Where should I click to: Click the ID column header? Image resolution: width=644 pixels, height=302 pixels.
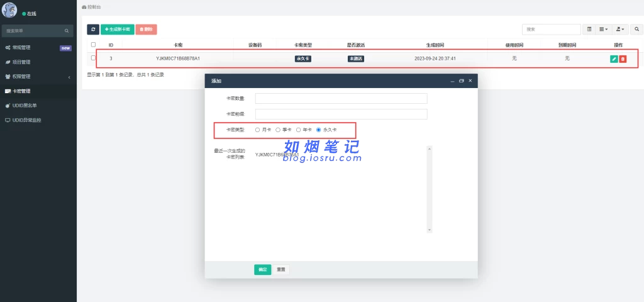(x=111, y=45)
